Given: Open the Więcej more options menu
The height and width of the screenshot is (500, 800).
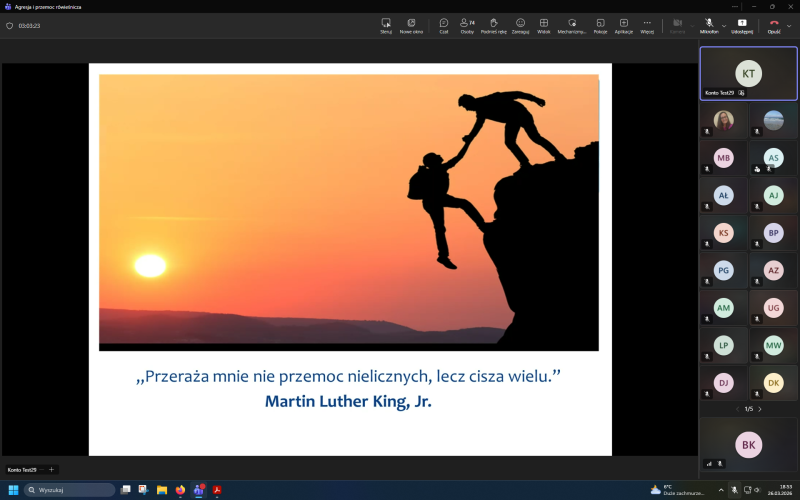Looking at the screenshot, I should tap(647, 25).
